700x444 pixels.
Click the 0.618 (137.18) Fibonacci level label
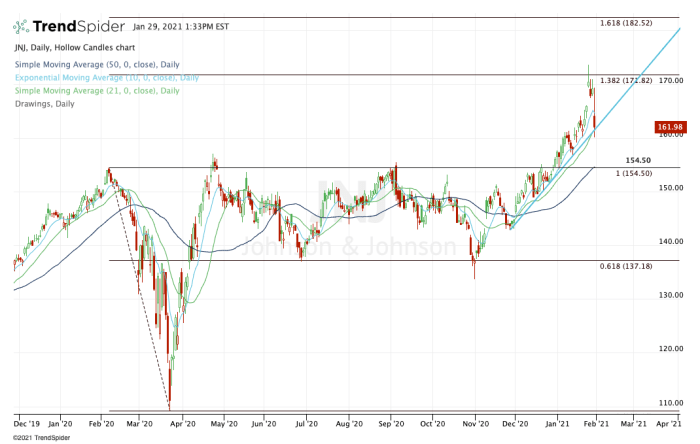[626, 266]
